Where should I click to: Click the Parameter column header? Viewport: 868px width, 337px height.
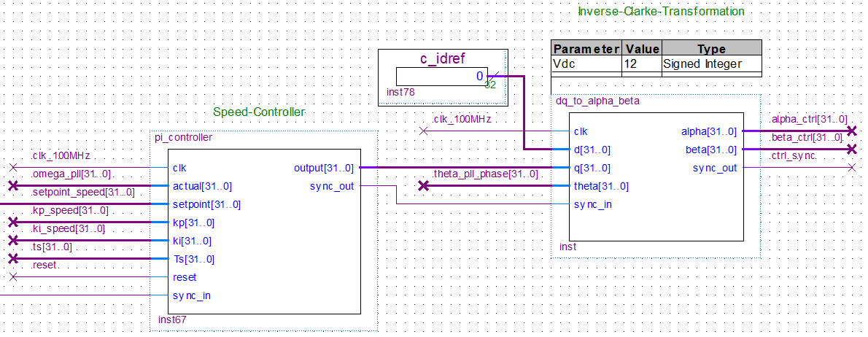coord(586,49)
